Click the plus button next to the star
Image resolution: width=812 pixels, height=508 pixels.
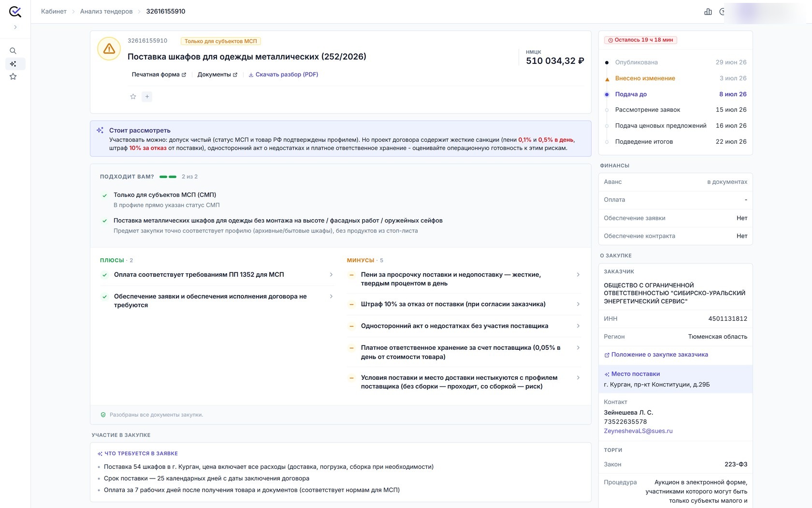(147, 97)
